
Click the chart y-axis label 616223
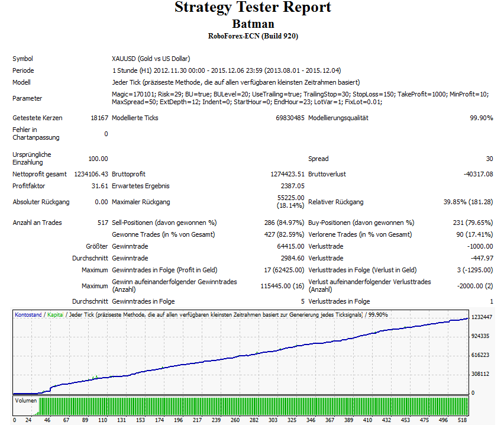480,355
